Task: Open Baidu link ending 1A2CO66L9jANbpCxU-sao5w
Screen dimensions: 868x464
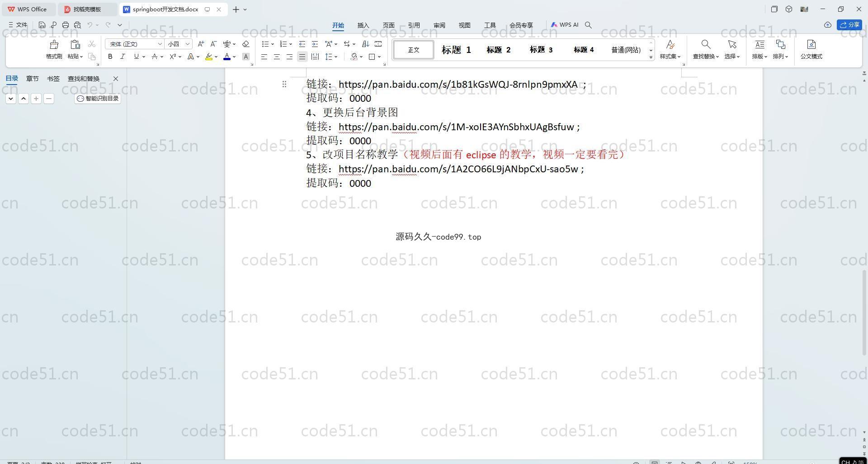Action: [x=458, y=169]
